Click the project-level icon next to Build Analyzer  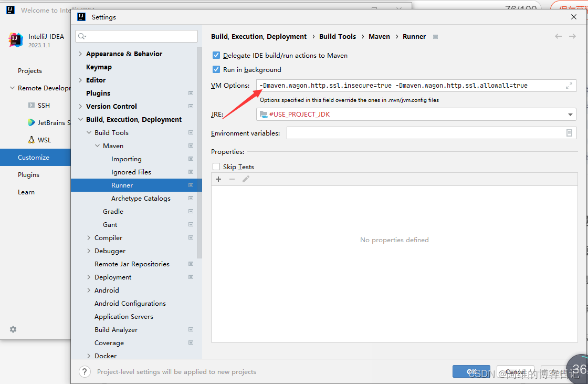click(x=191, y=329)
